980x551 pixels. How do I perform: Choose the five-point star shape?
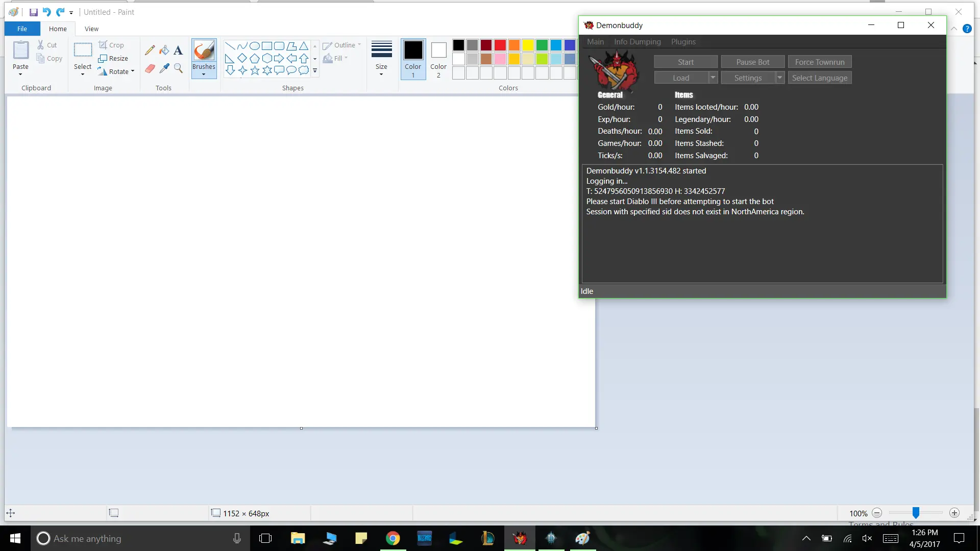[255, 71]
